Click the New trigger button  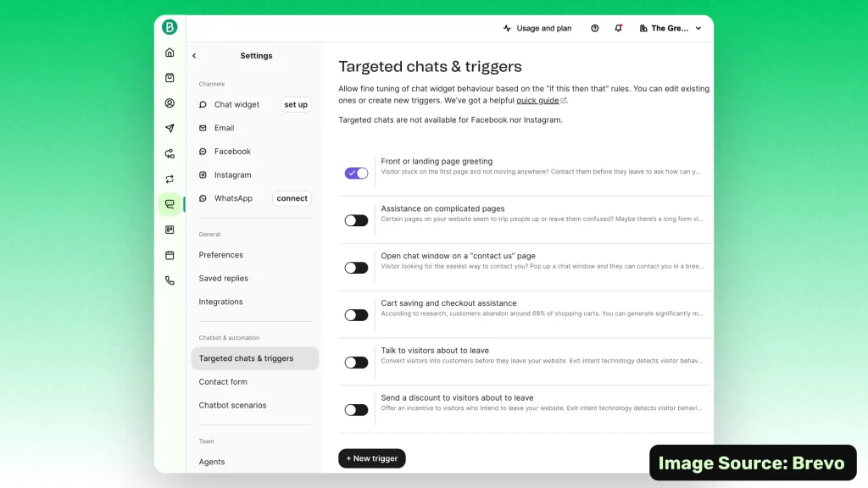tap(372, 458)
